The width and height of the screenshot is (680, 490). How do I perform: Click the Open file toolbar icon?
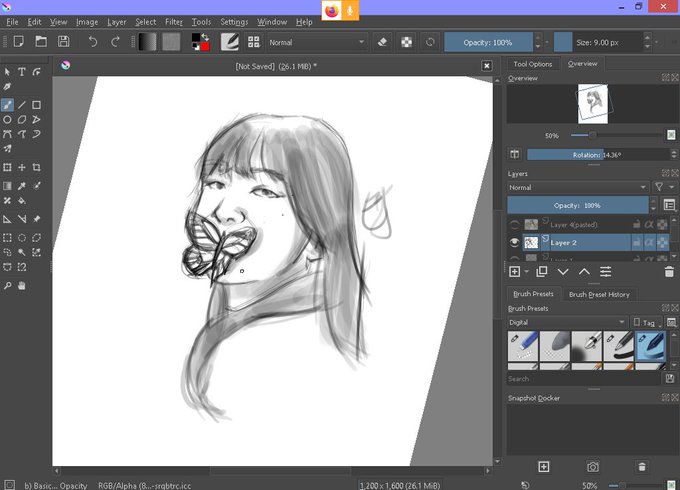[41, 42]
